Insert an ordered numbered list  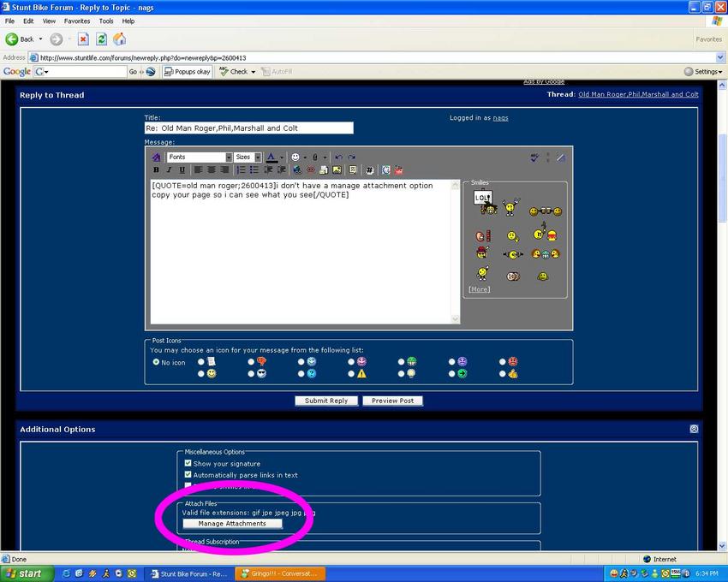(242, 170)
